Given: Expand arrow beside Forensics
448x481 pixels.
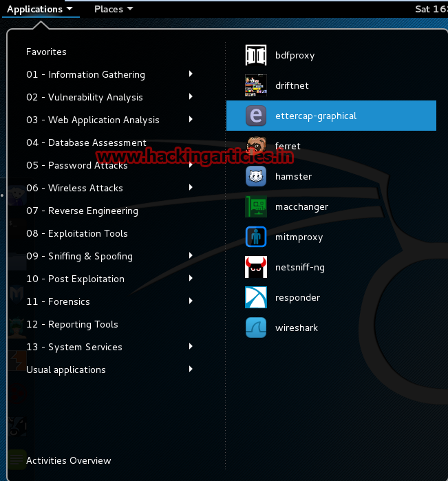Looking at the screenshot, I should pyautogui.click(x=191, y=301).
